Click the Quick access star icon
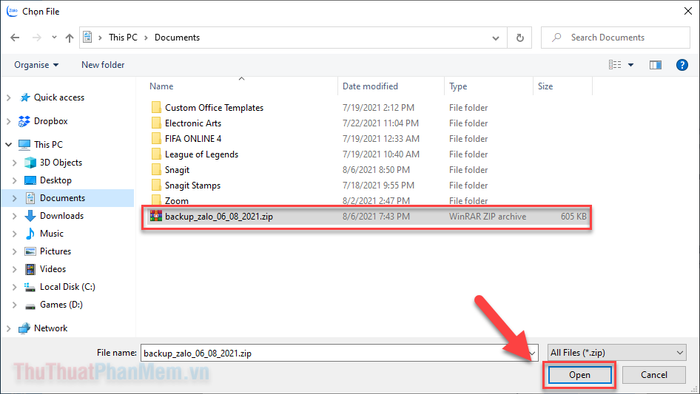Image resolution: width=700 pixels, height=394 pixels. coord(25,98)
